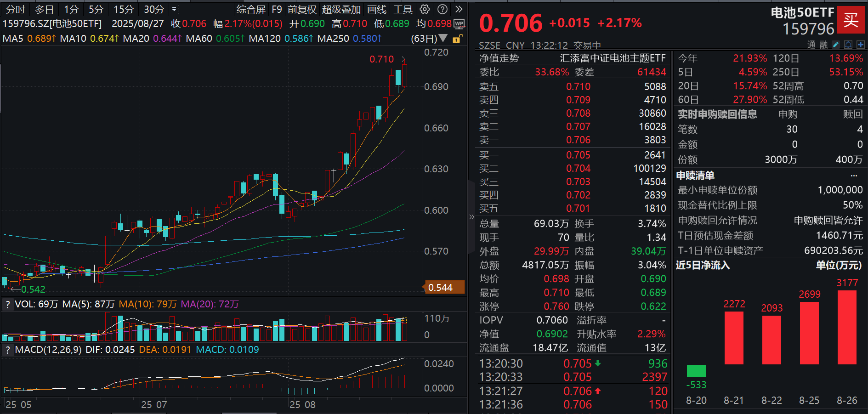Open the (63日) period dropdown triangle
This screenshot has height=414, width=868.
coord(442,39)
